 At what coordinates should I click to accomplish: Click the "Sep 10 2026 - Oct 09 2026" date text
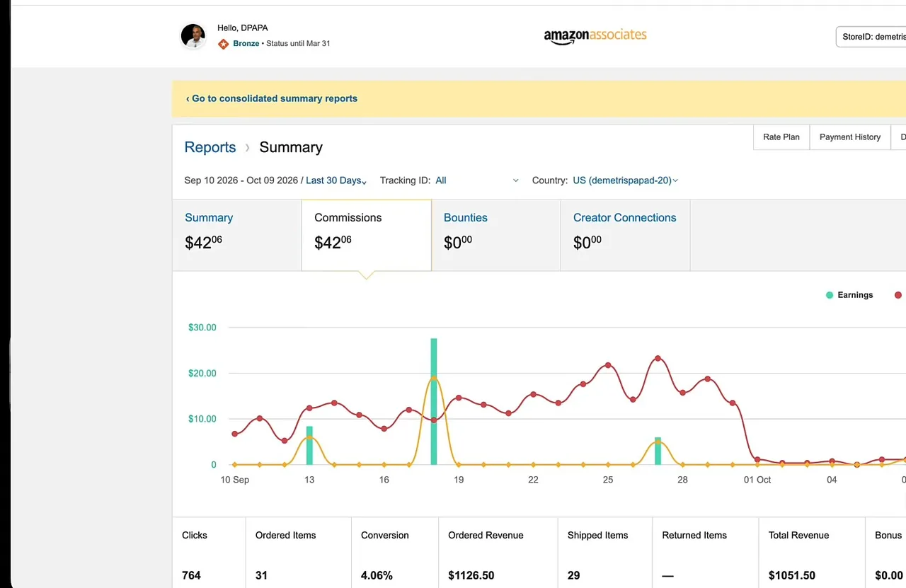[x=241, y=180]
